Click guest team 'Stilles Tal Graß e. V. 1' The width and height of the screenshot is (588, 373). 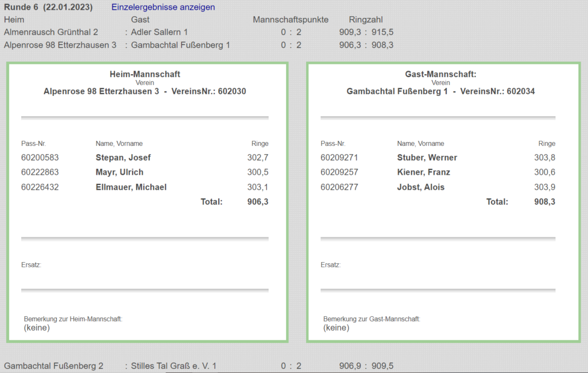tap(173, 366)
